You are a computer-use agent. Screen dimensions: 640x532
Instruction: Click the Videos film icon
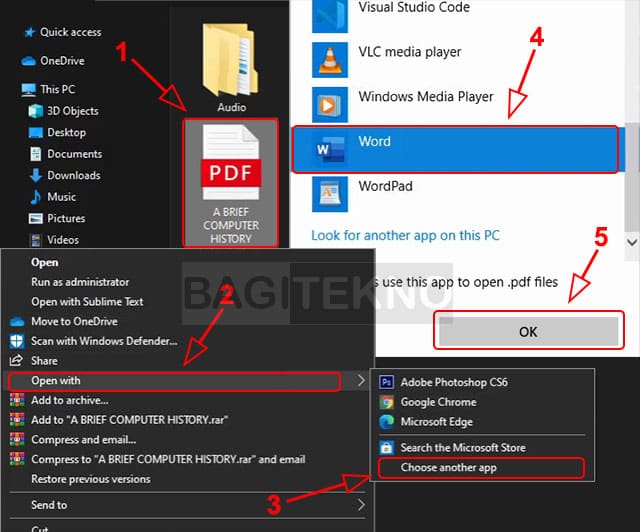tap(36, 240)
